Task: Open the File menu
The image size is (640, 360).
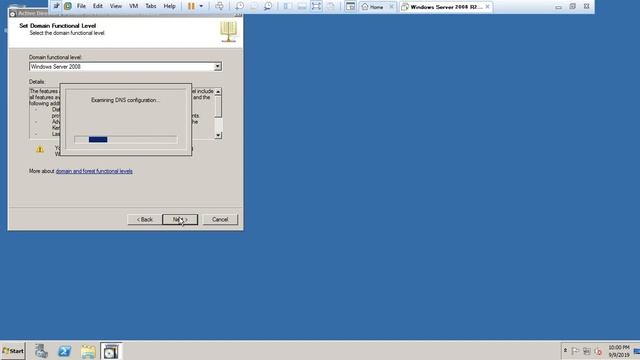Action: [x=81, y=6]
